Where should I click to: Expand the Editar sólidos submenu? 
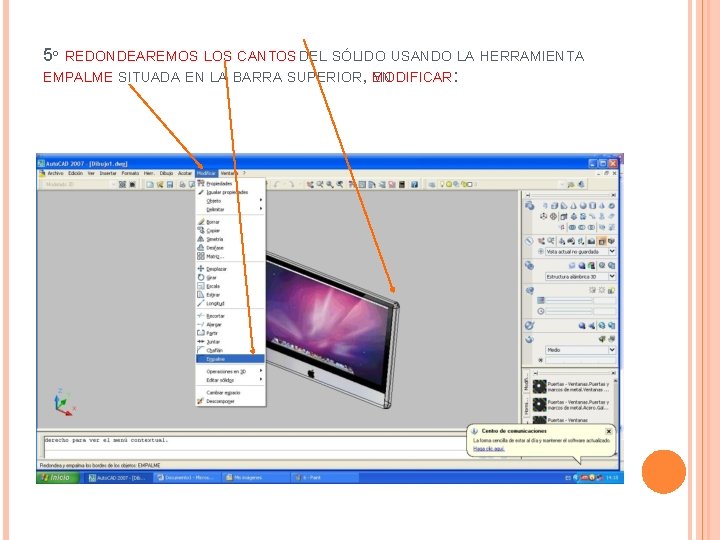230,380
